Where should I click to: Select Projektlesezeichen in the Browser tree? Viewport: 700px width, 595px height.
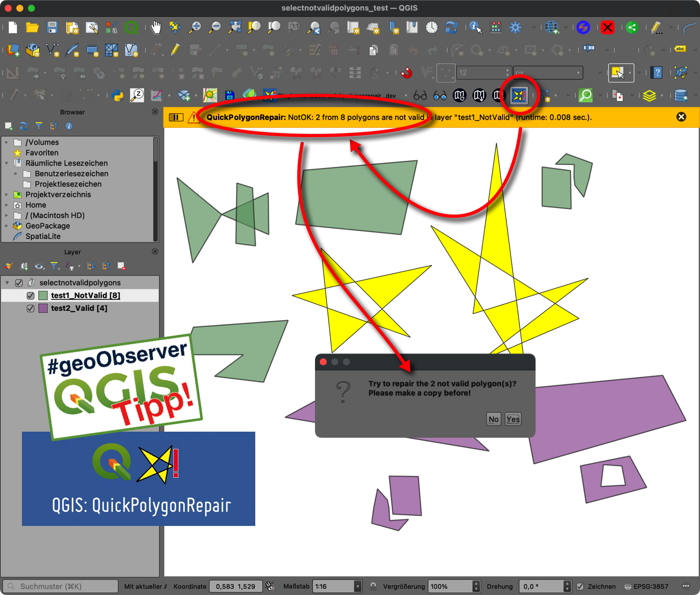point(68,184)
